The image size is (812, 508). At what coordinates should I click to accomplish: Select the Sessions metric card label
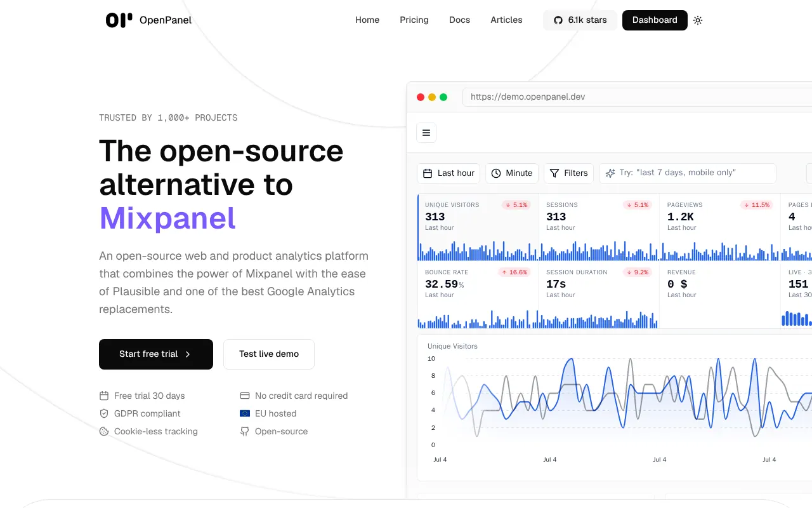pyautogui.click(x=562, y=205)
